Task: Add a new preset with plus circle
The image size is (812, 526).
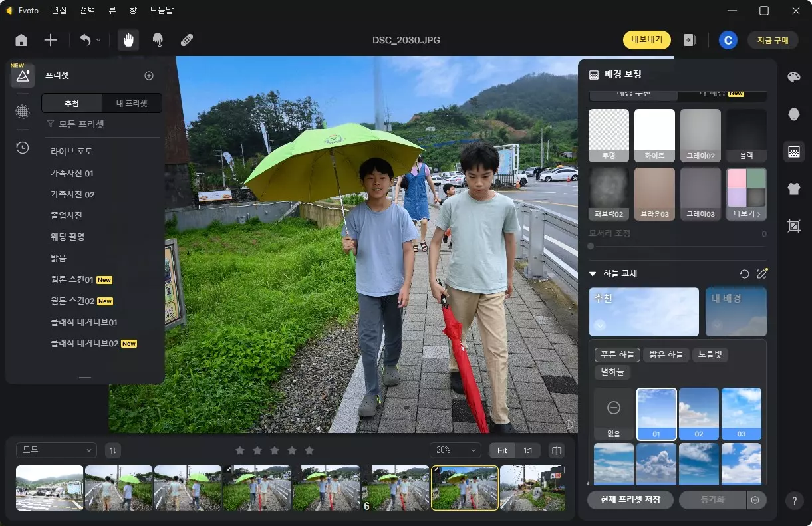Action: pos(149,76)
